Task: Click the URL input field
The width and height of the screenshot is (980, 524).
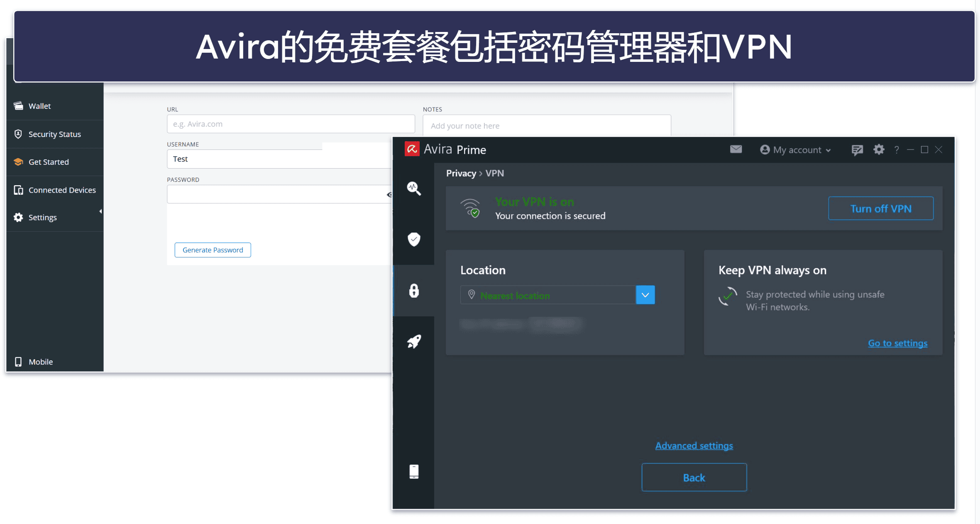Action: [291, 124]
